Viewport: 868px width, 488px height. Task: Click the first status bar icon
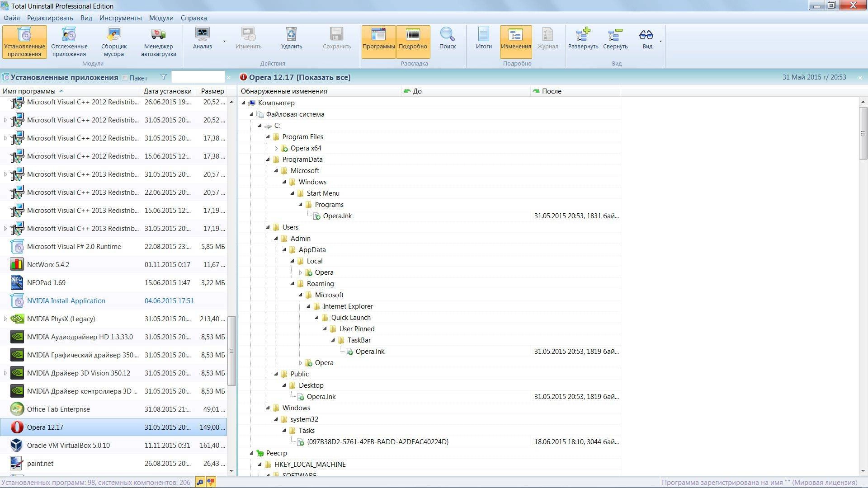pos(200,483)
